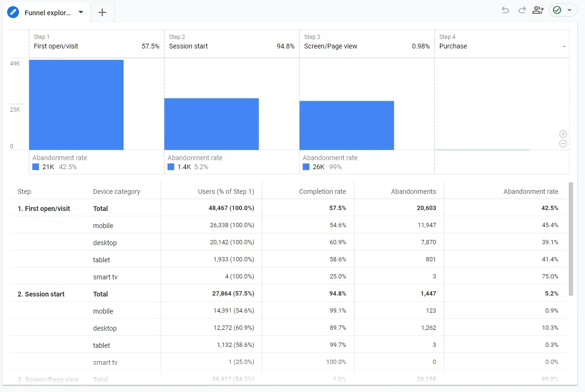Click the 12,272 (60.9%) users cell
This screenshot has width=585, height=392.
pos(234,328)
